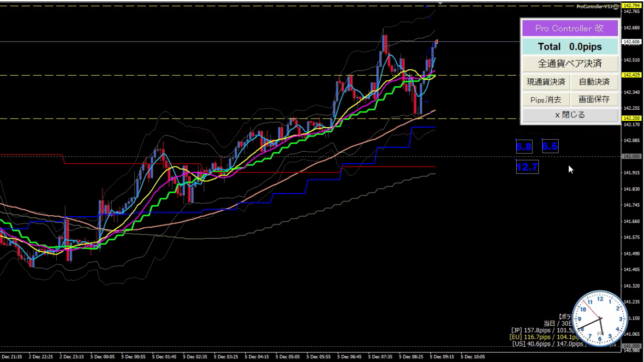The image size is (644, 362).
Task: Click the analog clock widget
Action: [x=600, y=319]
